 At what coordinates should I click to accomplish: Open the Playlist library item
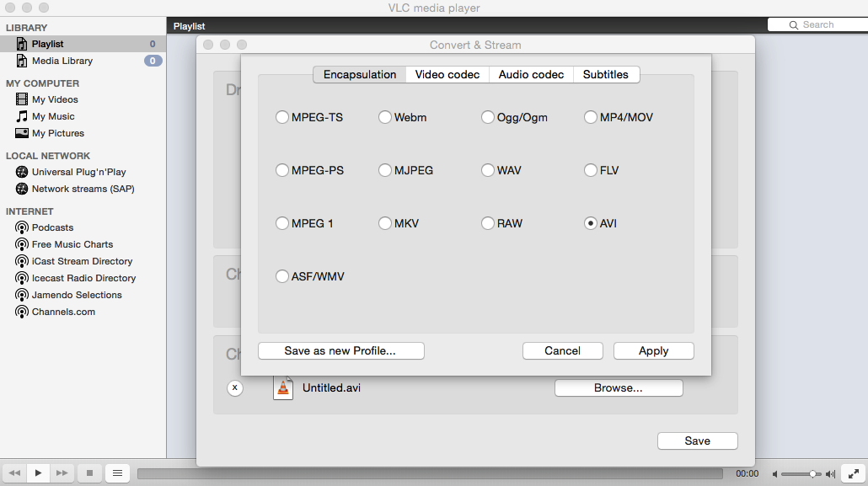[83, 44]
